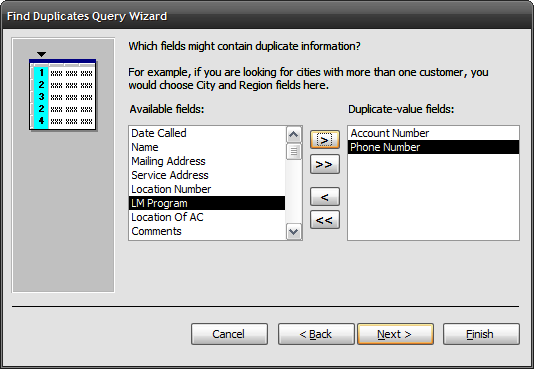The width and height of the screenshot is (534, 369).
Task: Click the double left arrow remove-all button
Action: [325, 220]
